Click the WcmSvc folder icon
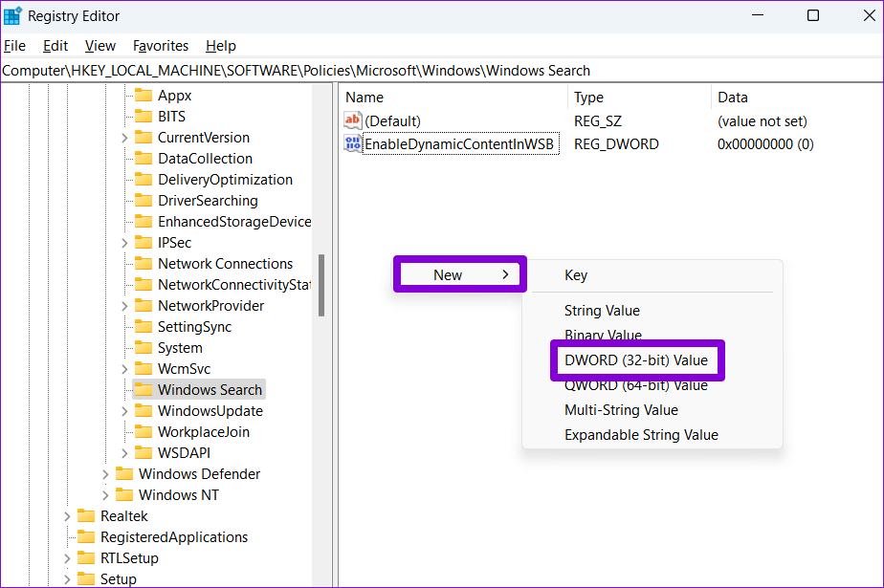The height and width of the screenshot is (588, 884). click(144, 368)
